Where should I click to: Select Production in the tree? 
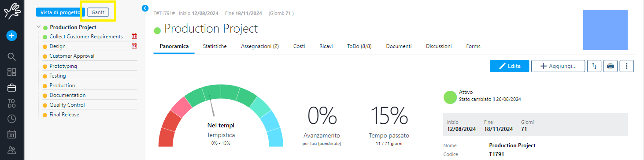coord(62,86)
